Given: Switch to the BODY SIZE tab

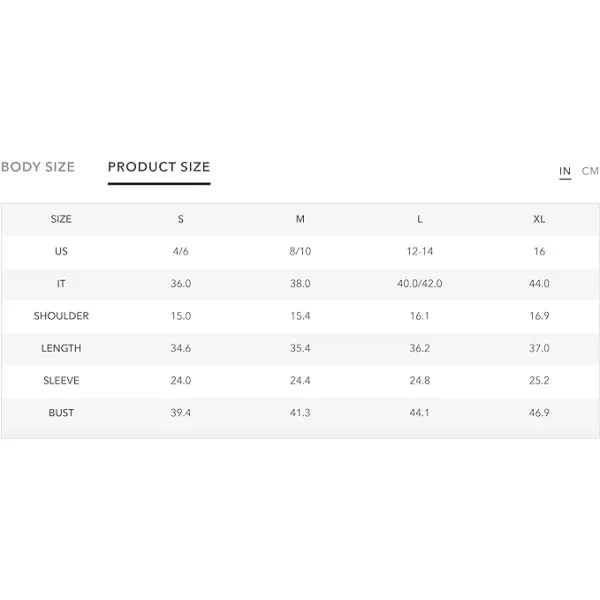Looking at the screenshot, I should [38, 167].
